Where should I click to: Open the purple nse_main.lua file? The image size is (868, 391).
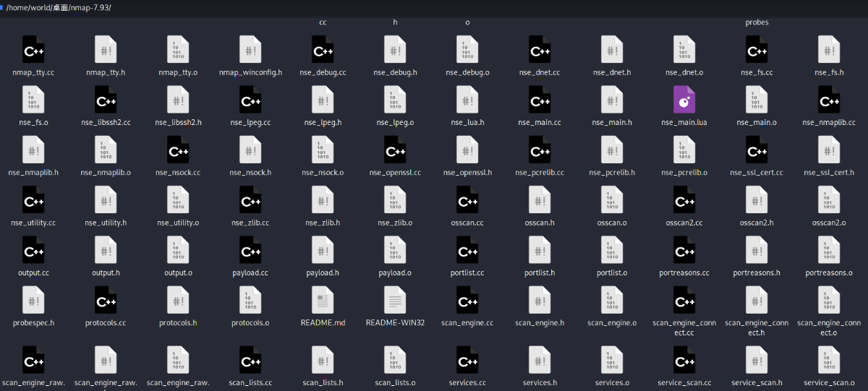pyautogui.click(x=684, y=100)
